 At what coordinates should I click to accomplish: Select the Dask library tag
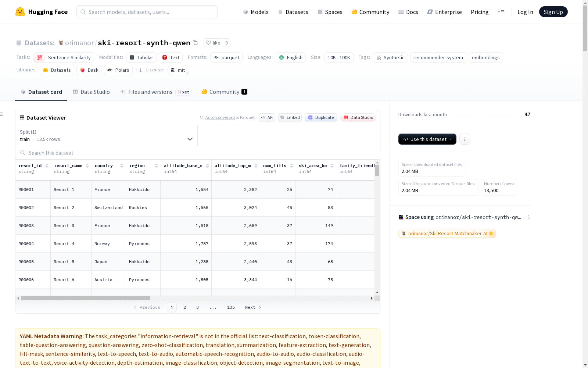89,70
